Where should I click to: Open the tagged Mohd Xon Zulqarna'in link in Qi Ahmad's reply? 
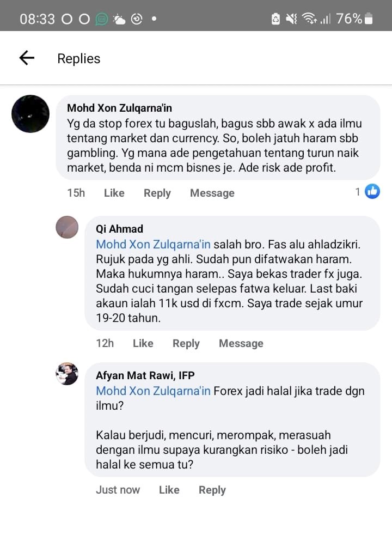click(x=153, y=244)
